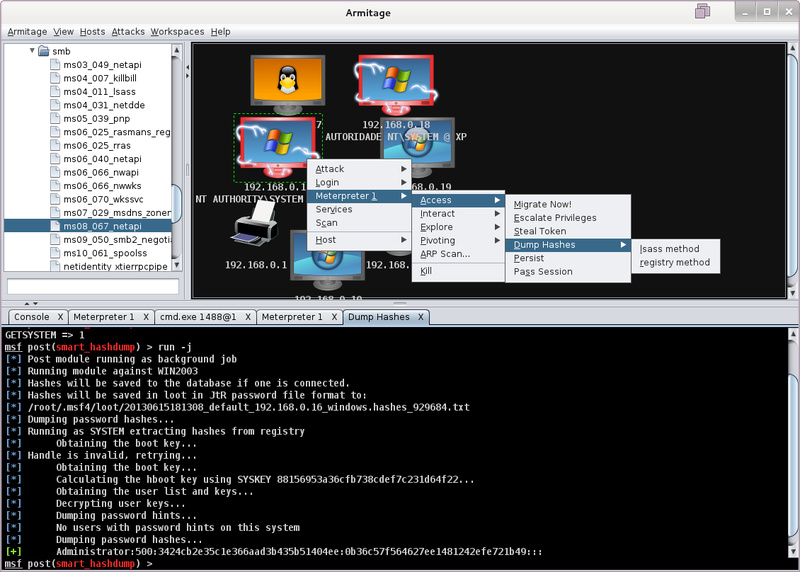Select Services in the host context menu
The height and width of the screenshot is (572, 800).
(358, 209)
